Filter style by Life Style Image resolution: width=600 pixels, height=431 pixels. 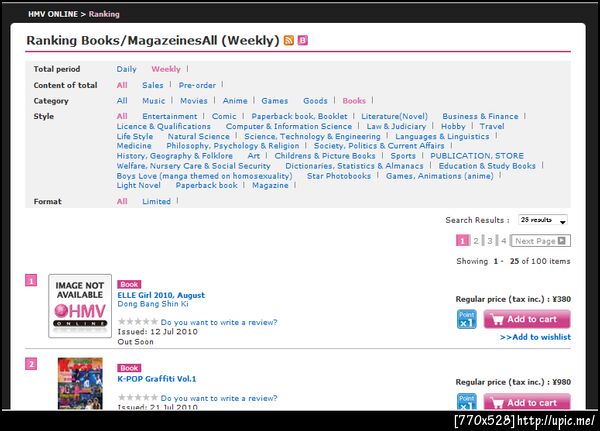point(135,136)
